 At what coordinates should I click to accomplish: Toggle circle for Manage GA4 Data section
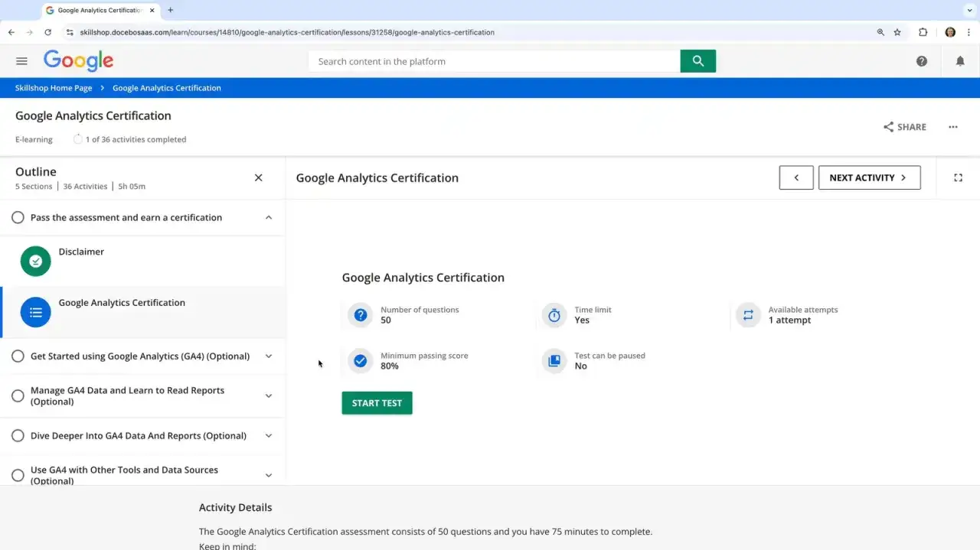18,395
